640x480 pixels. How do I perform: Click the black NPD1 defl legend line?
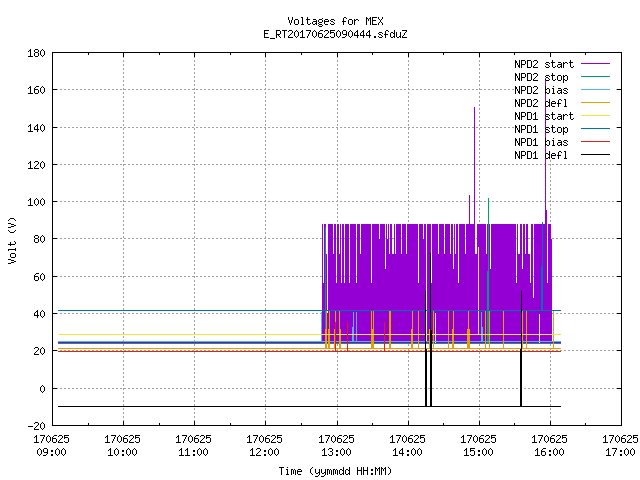596,155
